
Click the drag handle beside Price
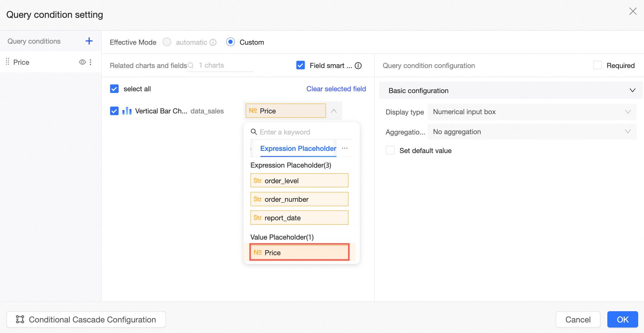8,62
